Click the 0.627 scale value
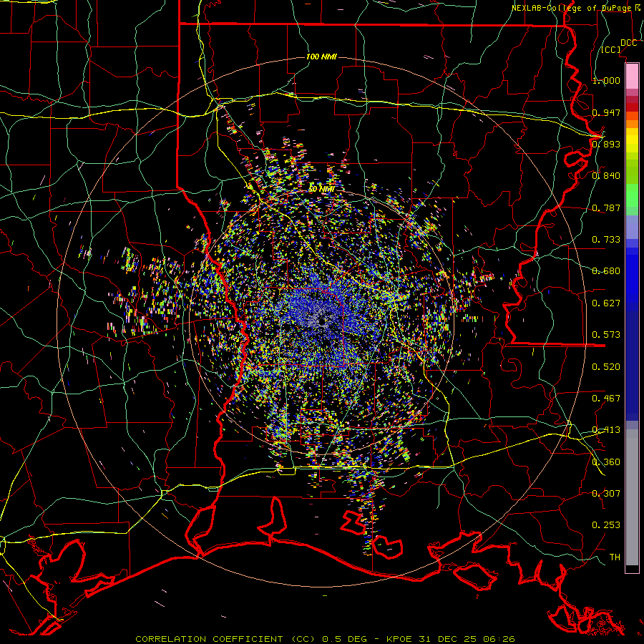 tap(606, 303)
